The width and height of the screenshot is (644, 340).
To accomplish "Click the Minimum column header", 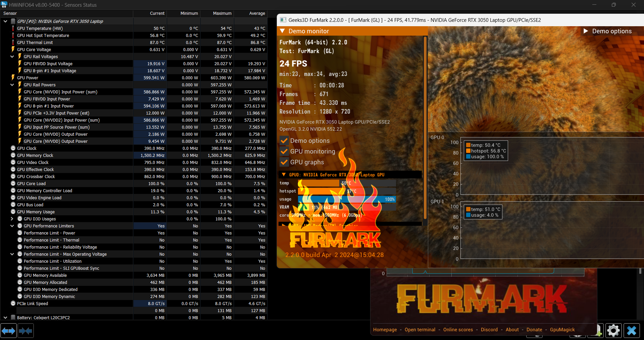I will pos(184,13).
